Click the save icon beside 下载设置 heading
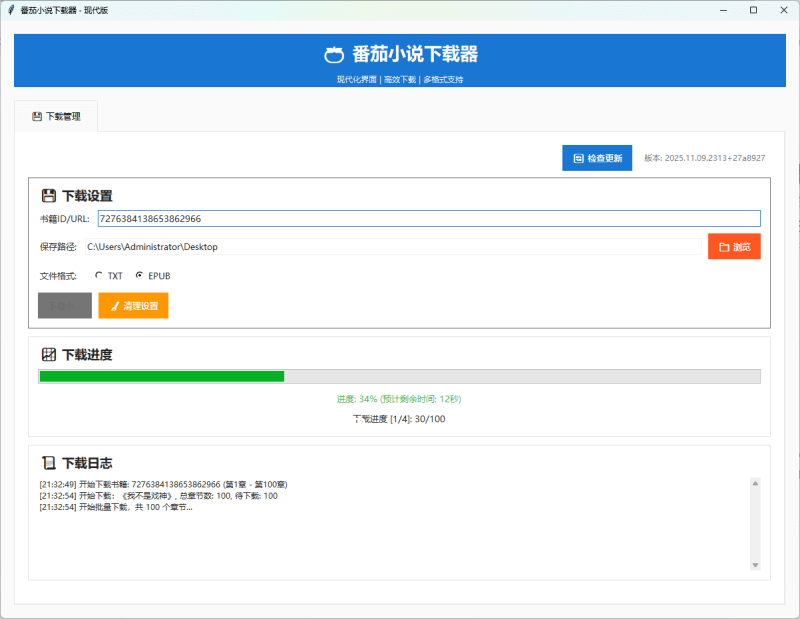Image resolution: width=800 pixels, height=619 pixels. pyautogui.click(x=47, y=193)
